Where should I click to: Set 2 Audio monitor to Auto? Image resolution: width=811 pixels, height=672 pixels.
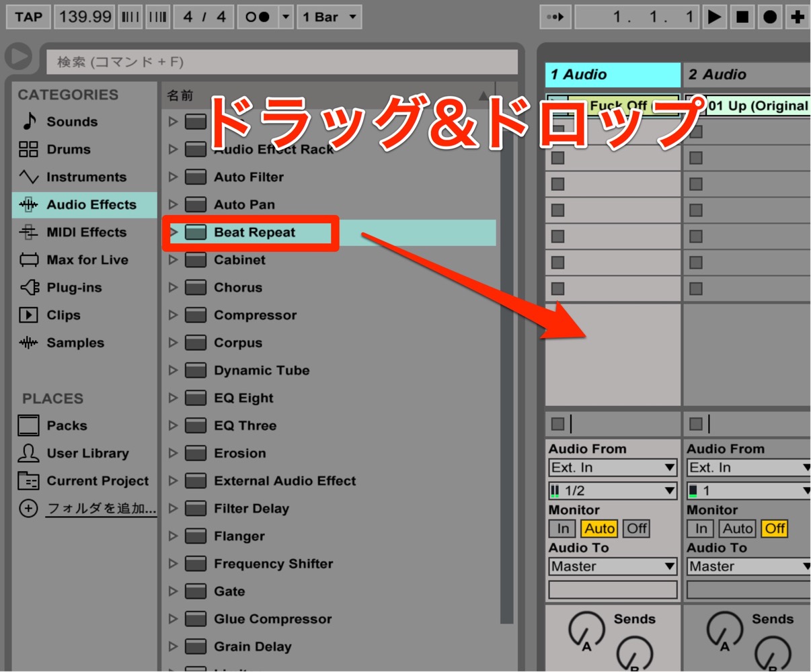[x=738, y=528]
